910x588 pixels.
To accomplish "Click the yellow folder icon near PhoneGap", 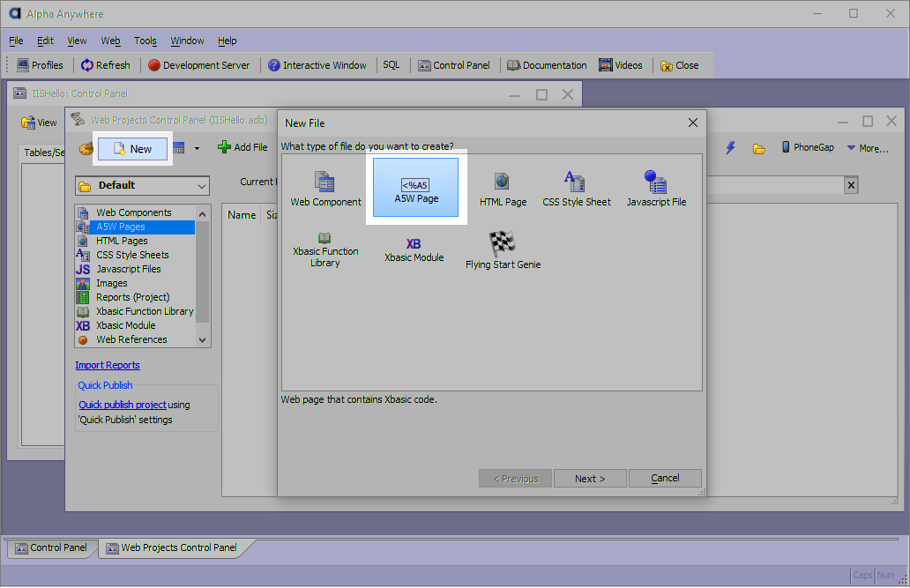I will coord(758,149).
